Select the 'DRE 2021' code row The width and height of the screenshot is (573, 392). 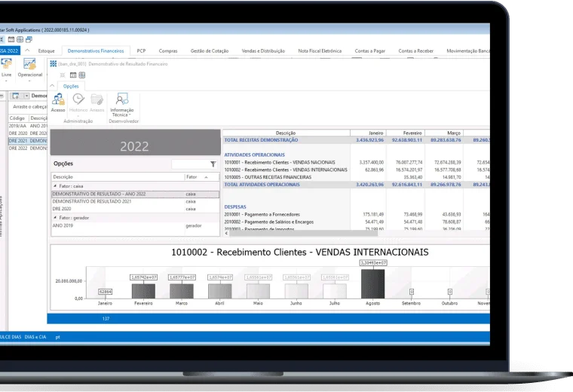pyautogui.click(x=28, y=141)
